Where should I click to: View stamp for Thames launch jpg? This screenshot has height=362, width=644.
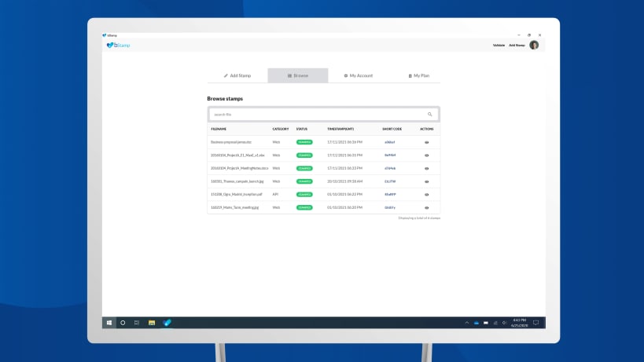[x=426, y=181]
